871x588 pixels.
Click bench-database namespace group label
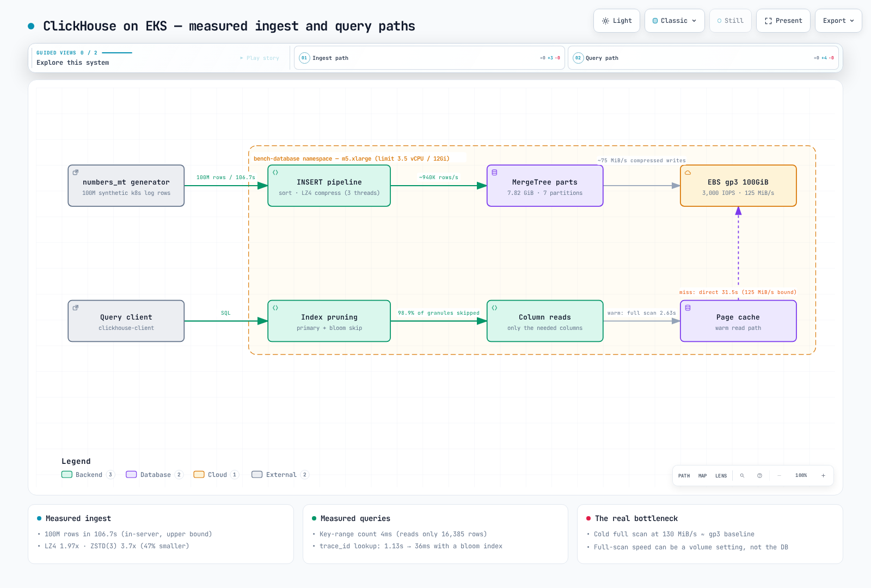pyautogui.click(x=351, y=159)
